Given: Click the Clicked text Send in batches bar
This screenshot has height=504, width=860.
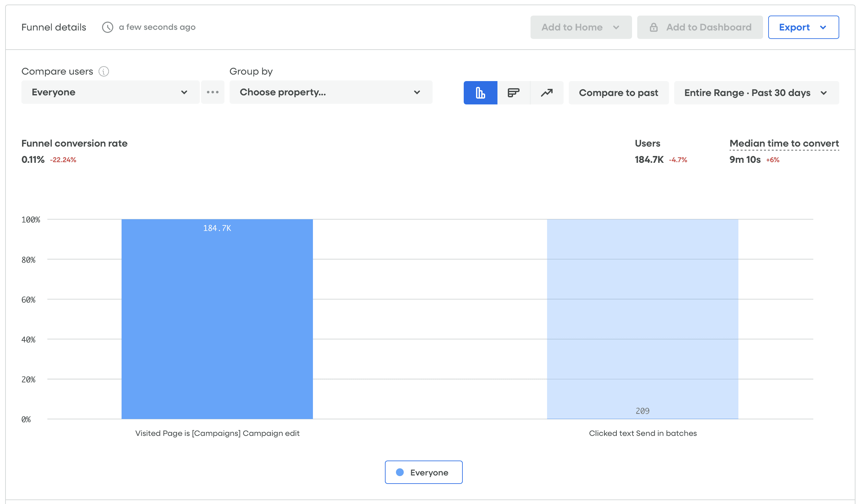Looking at the screenshot, I should pyautogui.click(x=642, y=319).
